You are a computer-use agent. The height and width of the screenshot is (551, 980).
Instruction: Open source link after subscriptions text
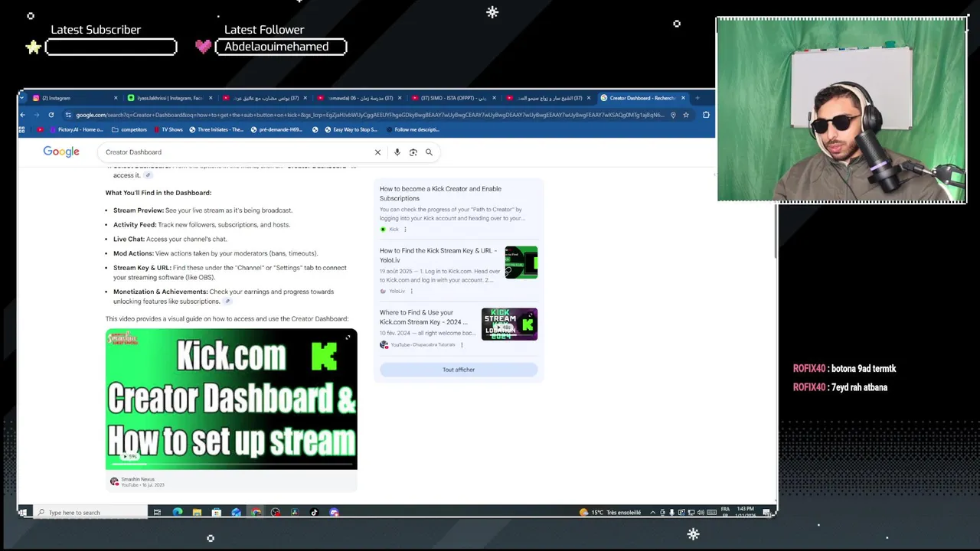coord(227,302)
